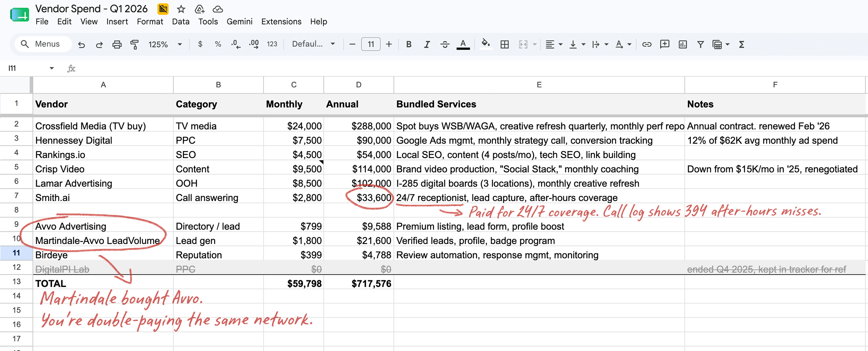The image size is (868, 351).
Task: Decrease font size with minus button
Action: point(352,44)
